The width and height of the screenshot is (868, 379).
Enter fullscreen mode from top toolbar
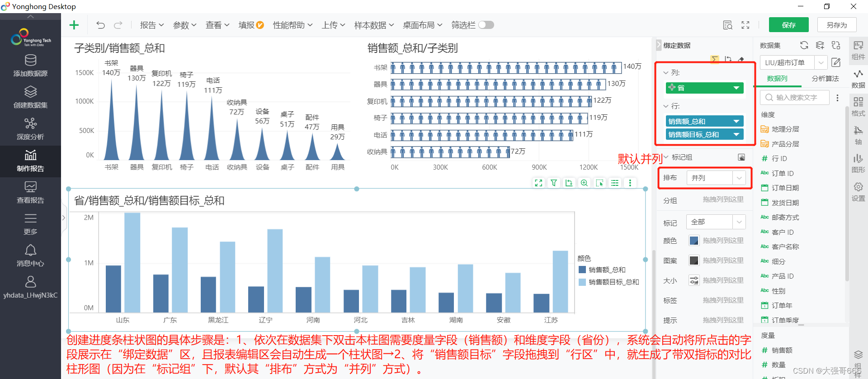pyautogui.click(x=745, y=25)
